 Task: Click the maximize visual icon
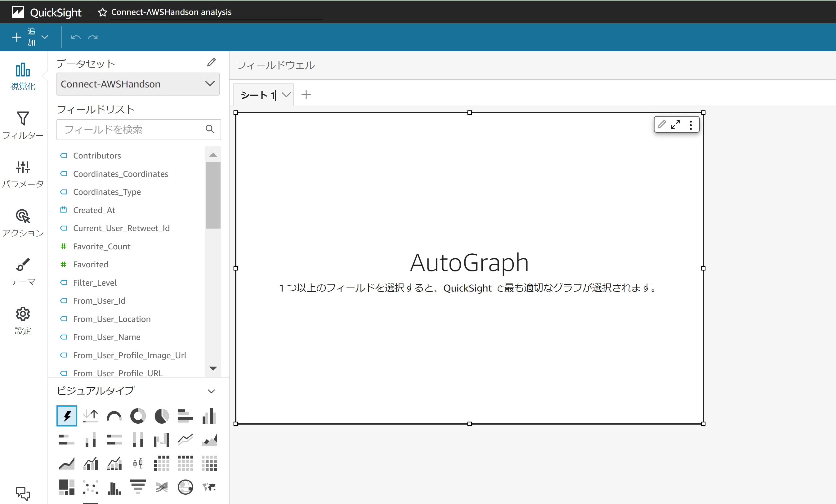coord(675,124)
